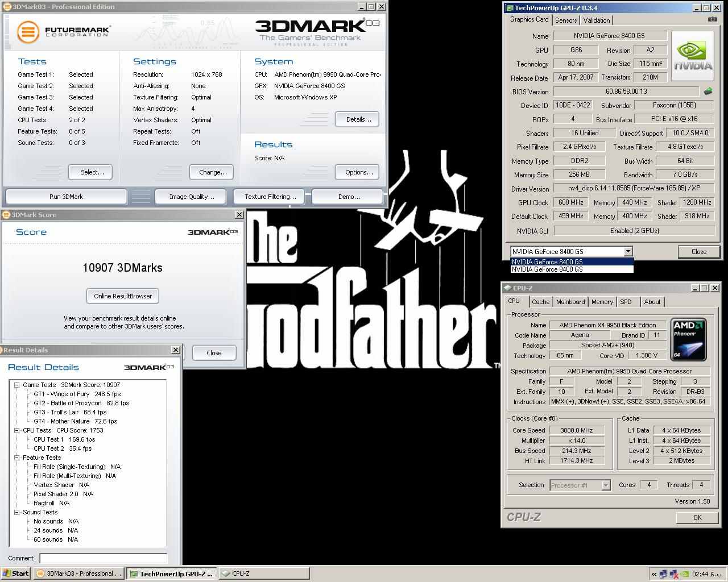Close the 3DMark Score window with X
728x582 pixels.
239,215
